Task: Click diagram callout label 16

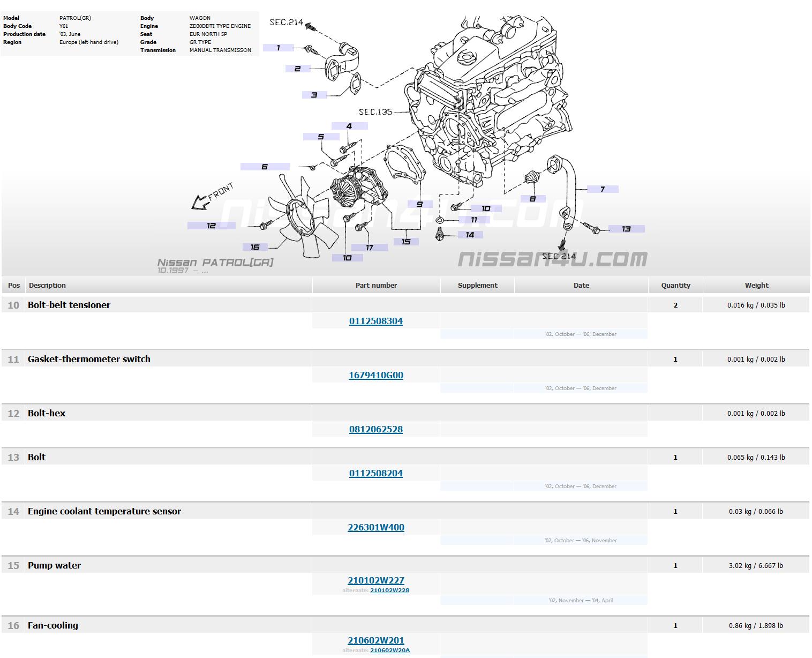Action: tap(255, 247)
